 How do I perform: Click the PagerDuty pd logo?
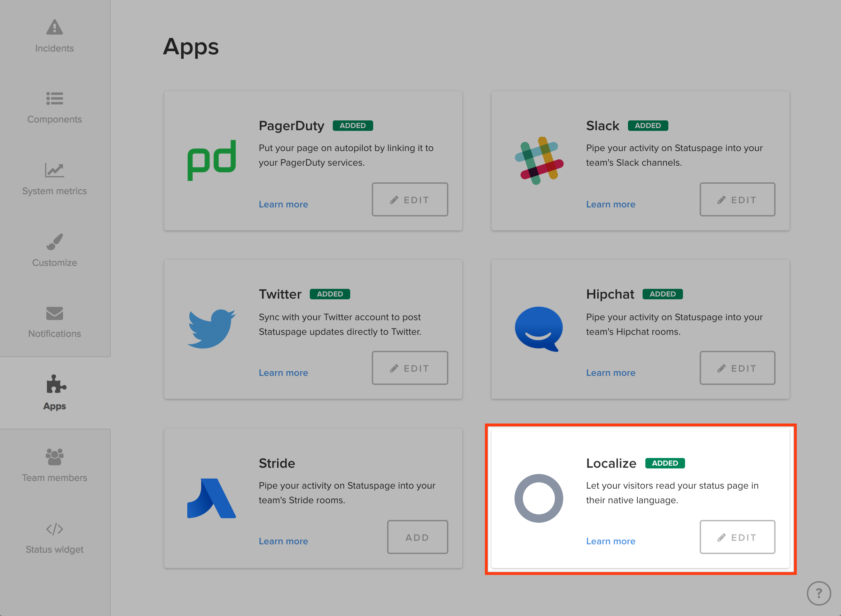pyautogui.click(x=211, y=160)
